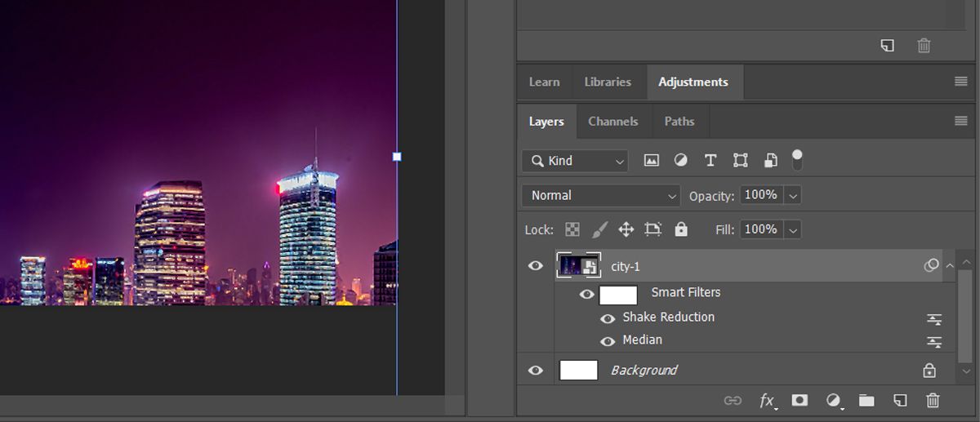
Task: Lock transparent pixels icon
Action: click(572, 229)
